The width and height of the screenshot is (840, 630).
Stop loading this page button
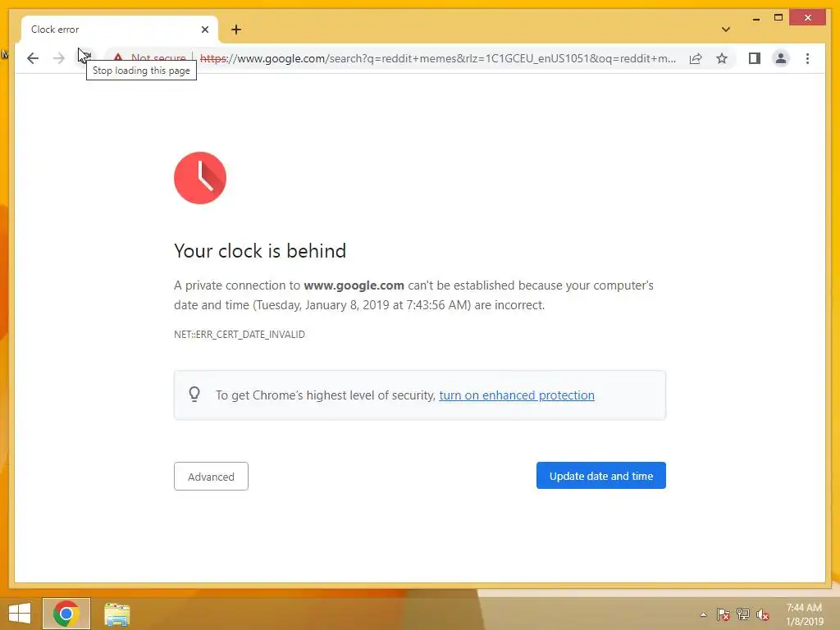[x=85, y=57]
